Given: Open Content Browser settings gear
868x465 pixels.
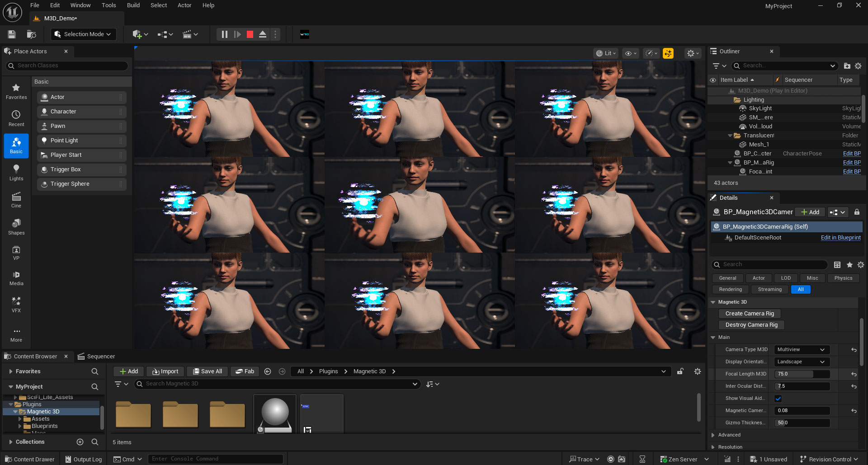Looking at the screenshot, I should pyautogui.click(x=698, y=371).
